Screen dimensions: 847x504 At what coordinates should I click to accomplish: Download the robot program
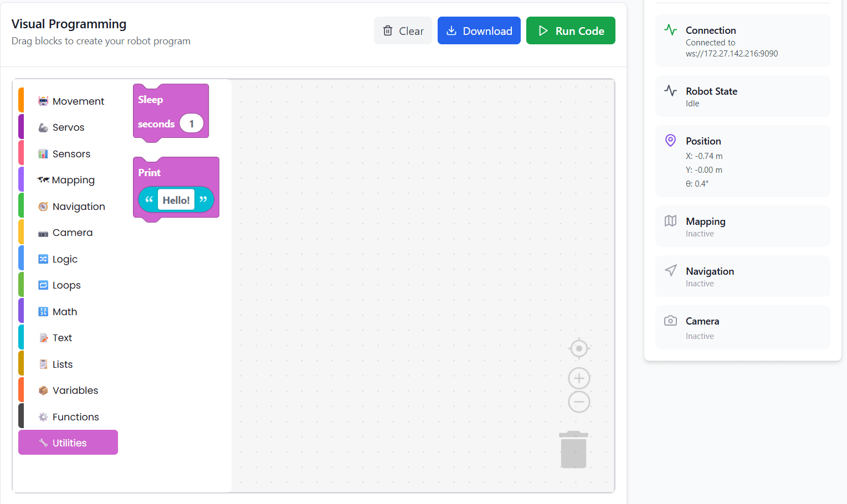tap(479, 31)
